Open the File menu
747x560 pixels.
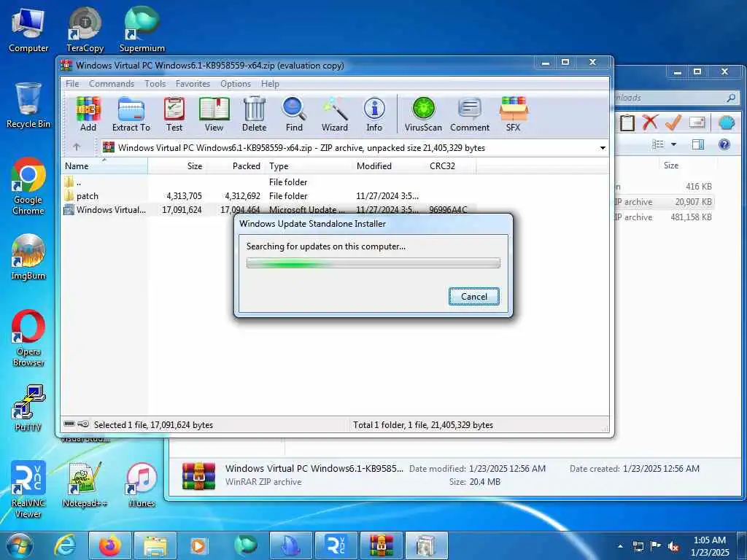[72, 84]
